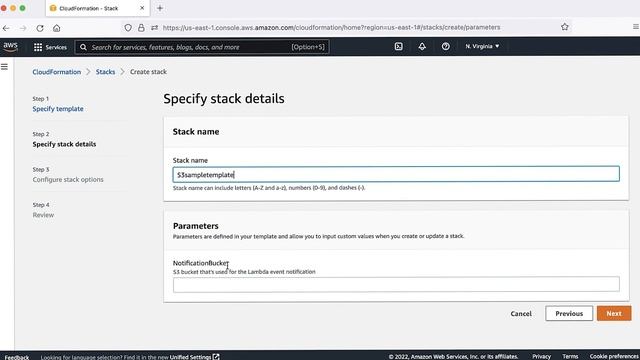Click the browser URL address bar
This screenshot has width=640, height=360.
[331, 27]
